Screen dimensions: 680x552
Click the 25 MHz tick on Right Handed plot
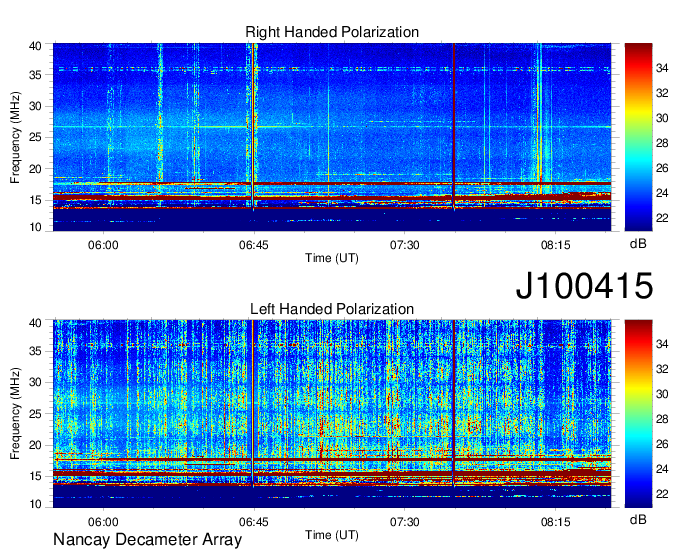click(35, 137)
